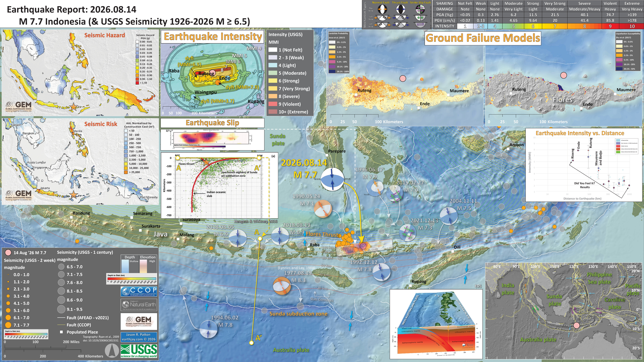Click the 'Philippine Sea plate' inset label
644x362 pixels.
pyautogui.click(x=599, y=278)
